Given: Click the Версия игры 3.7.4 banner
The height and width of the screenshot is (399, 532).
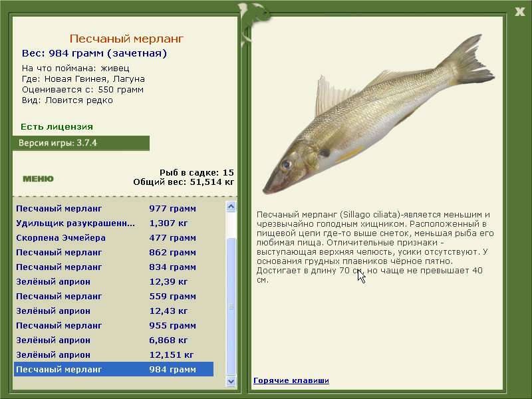Looking at the screenshot, I should coord(80,143).
